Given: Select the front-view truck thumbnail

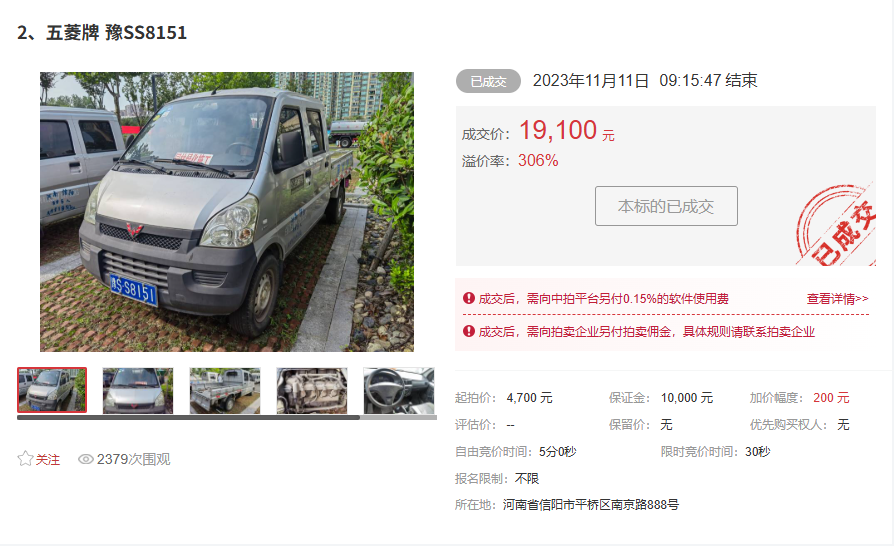Looking at the screenshot, I should click(x=137, y=390).
